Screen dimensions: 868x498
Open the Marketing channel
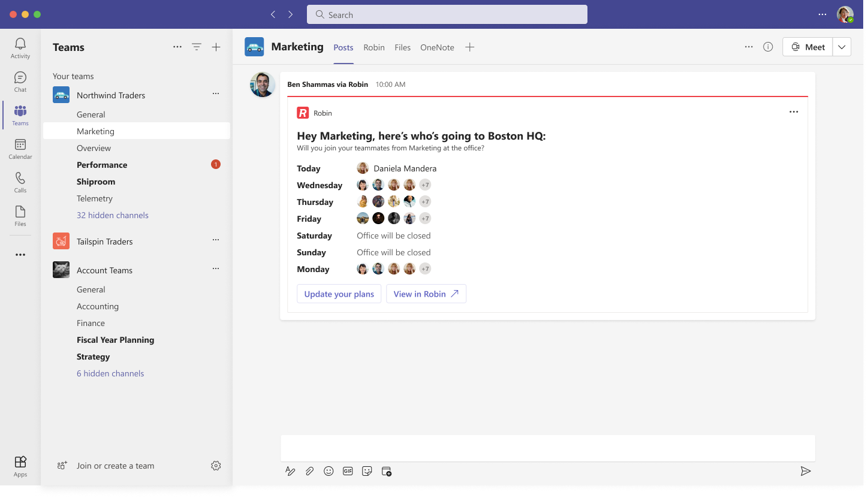(137, 131)
